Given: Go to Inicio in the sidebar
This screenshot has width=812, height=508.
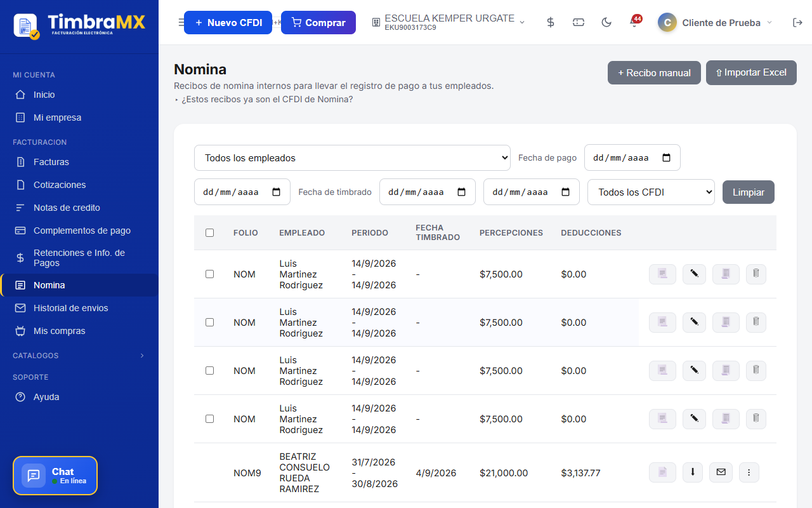Looking at the screenshot, I should click(79, 95).
